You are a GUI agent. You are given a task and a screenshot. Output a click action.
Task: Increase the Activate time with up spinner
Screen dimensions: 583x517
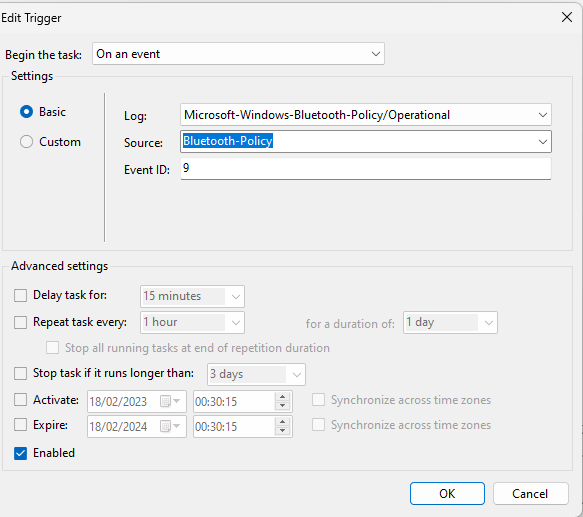tap(283, 397)
